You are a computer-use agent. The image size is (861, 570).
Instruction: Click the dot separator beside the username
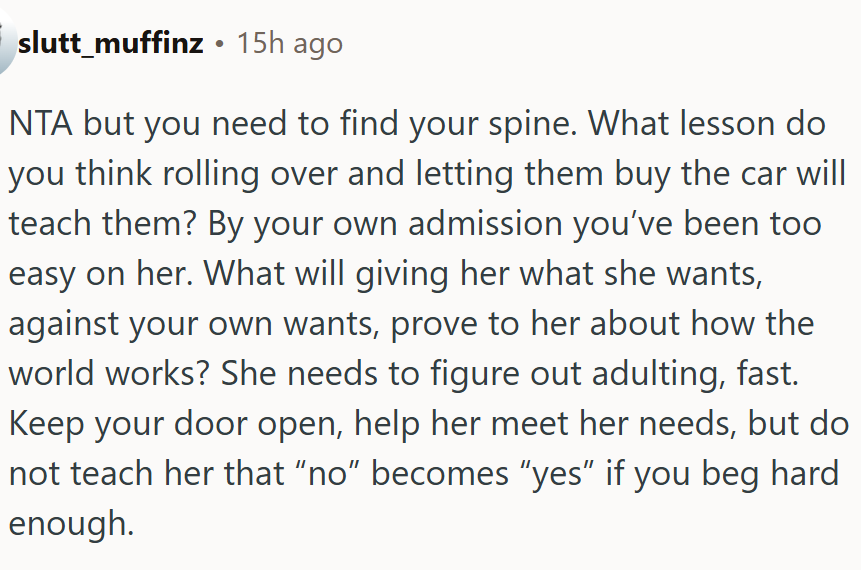click(220, 45)
